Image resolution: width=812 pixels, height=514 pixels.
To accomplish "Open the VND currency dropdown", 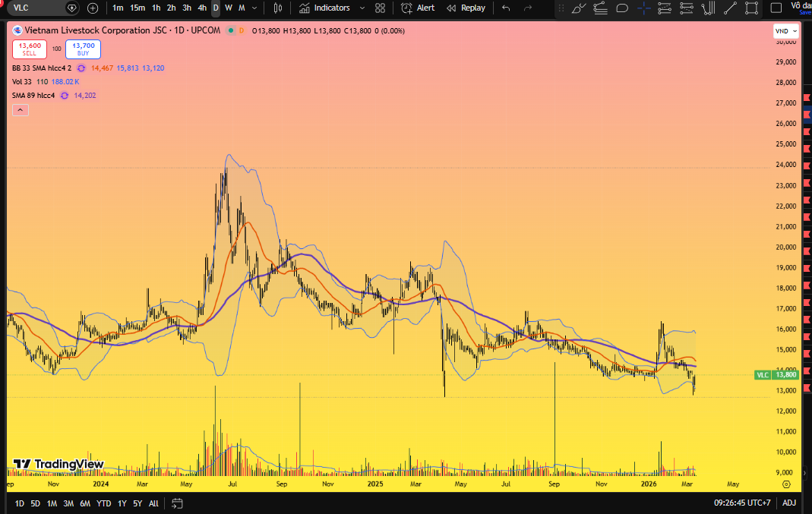I will click(x=786, y=31).
